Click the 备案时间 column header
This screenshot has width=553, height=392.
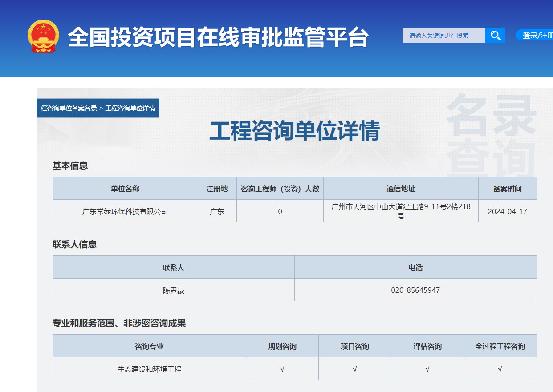(508, 188)
